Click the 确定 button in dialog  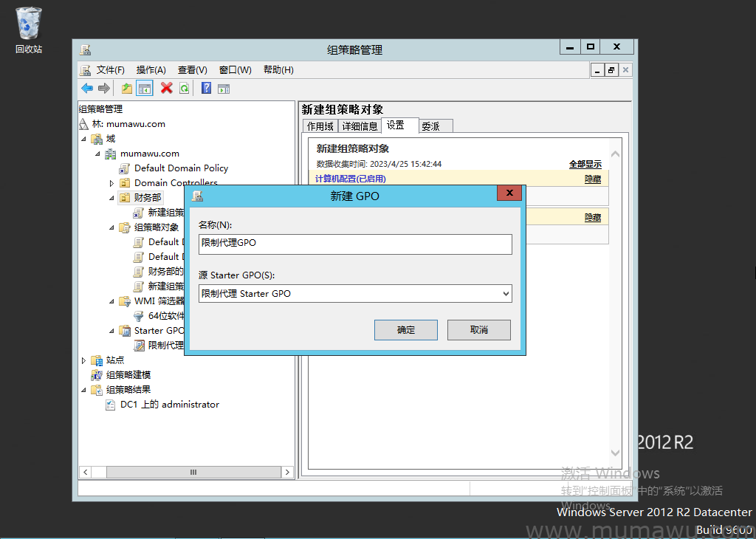405,330
